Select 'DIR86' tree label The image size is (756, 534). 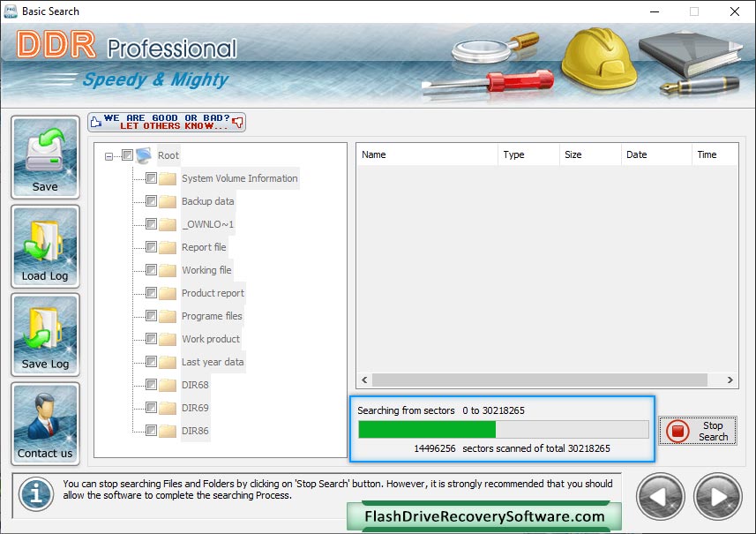[x=195, y=431]
